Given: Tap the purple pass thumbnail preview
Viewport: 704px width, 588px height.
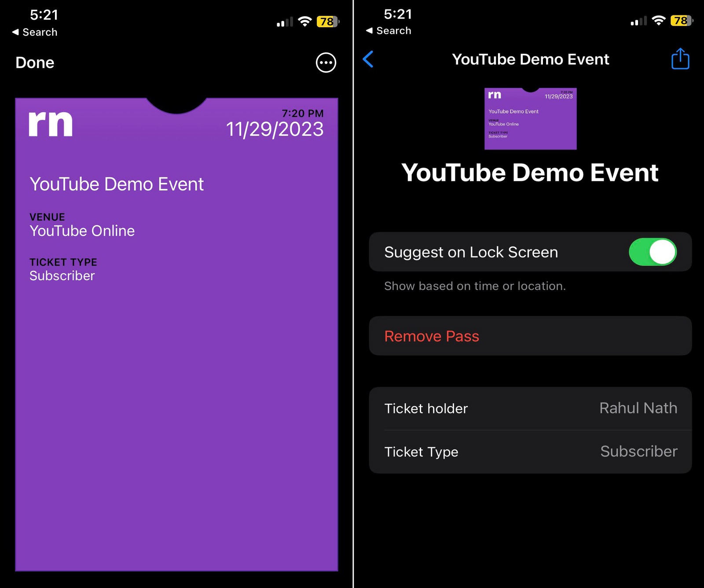Looking at the screenshot, I should pyautogui.click(x=531, y=119).
